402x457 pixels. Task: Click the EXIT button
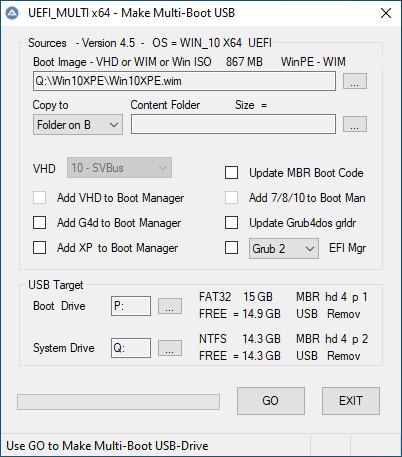click(351, 401)
